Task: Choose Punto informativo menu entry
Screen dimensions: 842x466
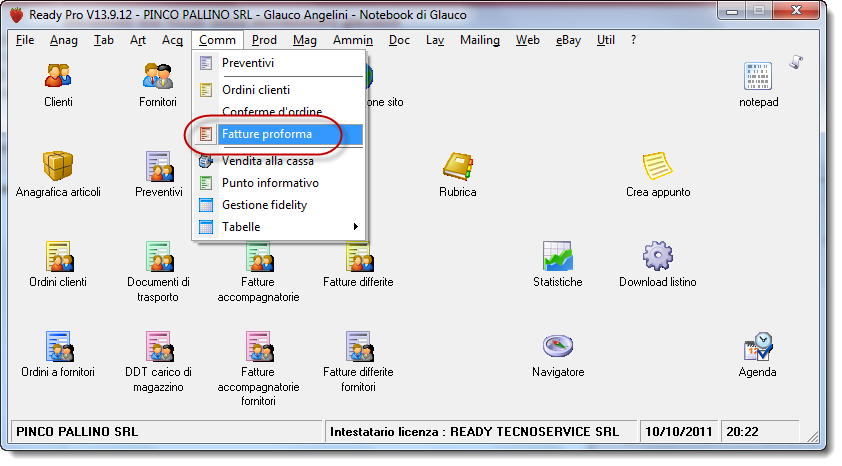Action: coord(279,183)
